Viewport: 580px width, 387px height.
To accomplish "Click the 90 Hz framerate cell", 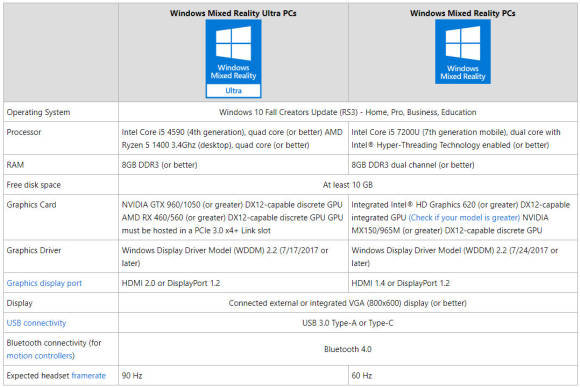I will 233,376.
